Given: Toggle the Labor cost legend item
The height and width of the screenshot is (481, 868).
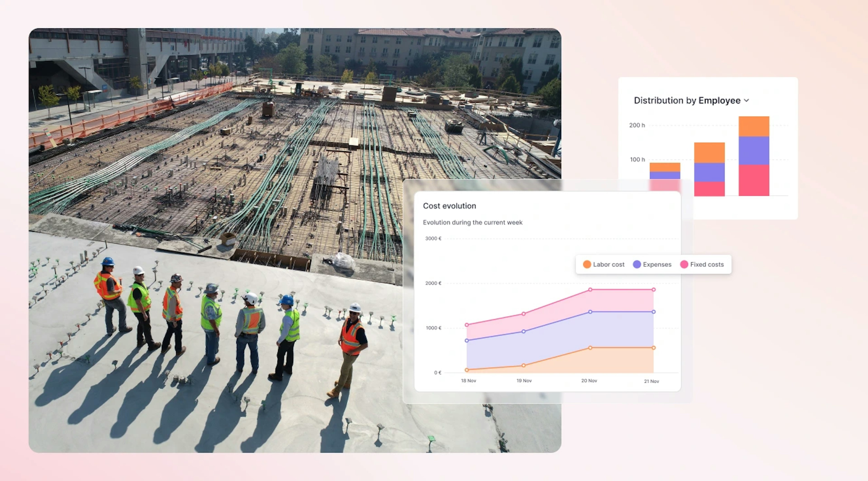Looking at the screenshot, I should pos(604,264).
